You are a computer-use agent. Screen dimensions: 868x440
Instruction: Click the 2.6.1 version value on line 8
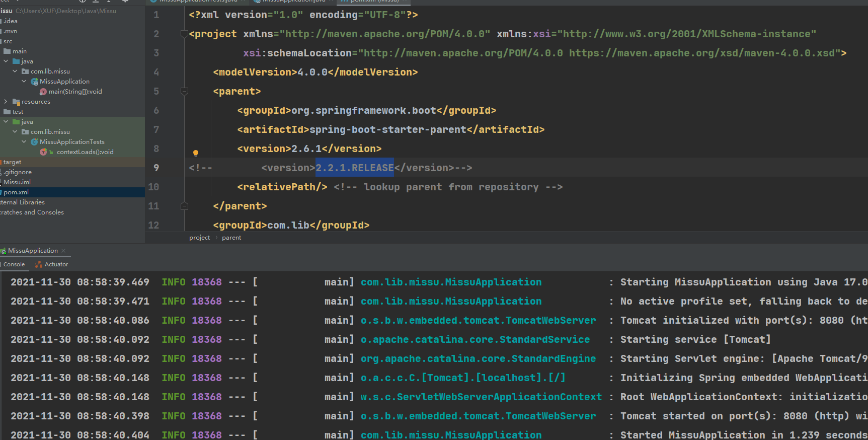pyautogui.click(x=306, y=149)
